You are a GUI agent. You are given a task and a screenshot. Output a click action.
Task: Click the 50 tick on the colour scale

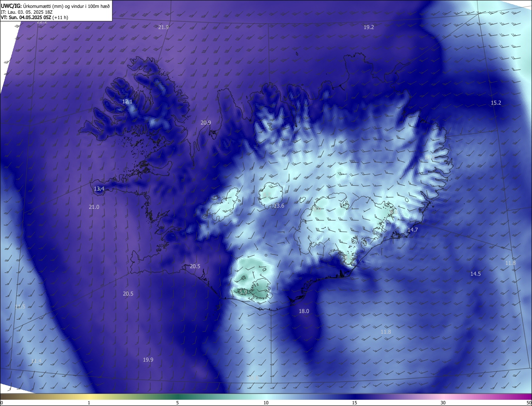click(x=529, y=403)
